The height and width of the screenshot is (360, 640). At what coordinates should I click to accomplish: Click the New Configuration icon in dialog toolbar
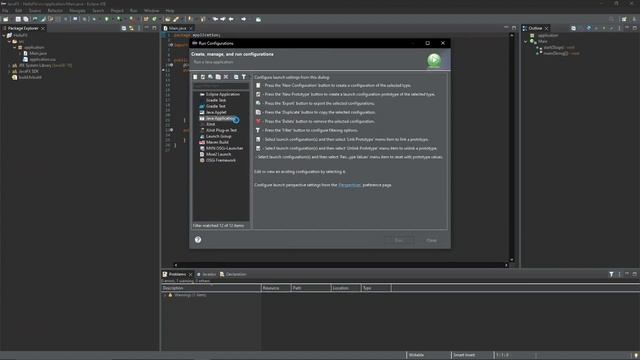(x=195, y=77)
